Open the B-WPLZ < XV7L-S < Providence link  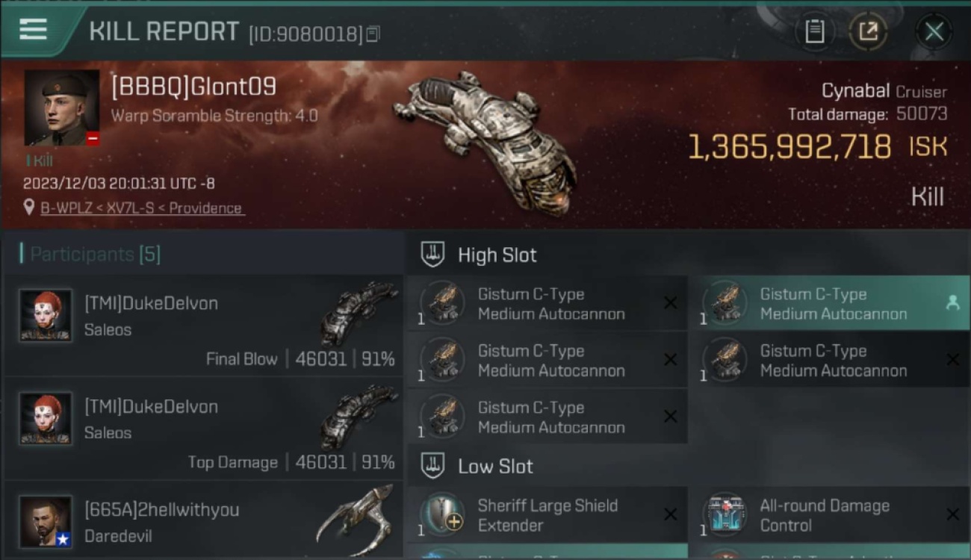(142, 208)
